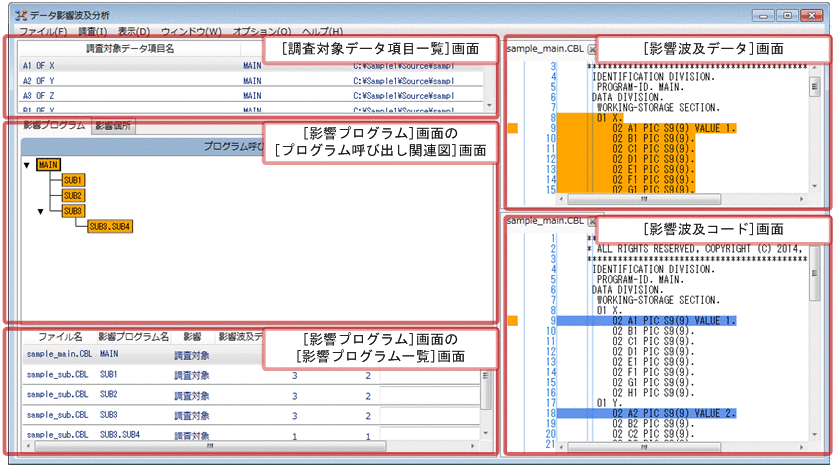Open the 表示(D) menu
Image resolution: width=835 pixels, height=468 pixels.
(x=134, y=31)
